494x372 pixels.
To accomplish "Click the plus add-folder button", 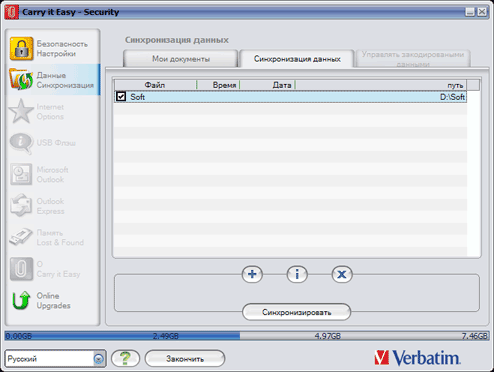I will tap(252, 274).
